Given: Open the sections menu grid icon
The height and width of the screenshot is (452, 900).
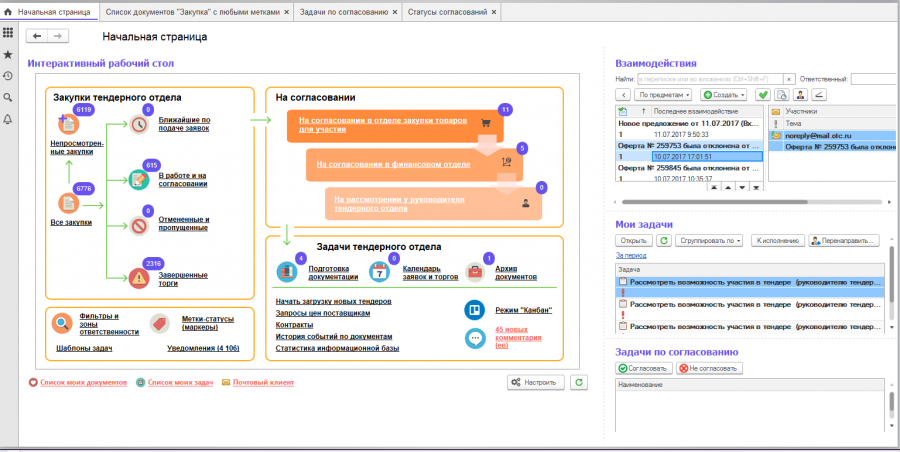Looking at the screenshot, I should (8, 33).
